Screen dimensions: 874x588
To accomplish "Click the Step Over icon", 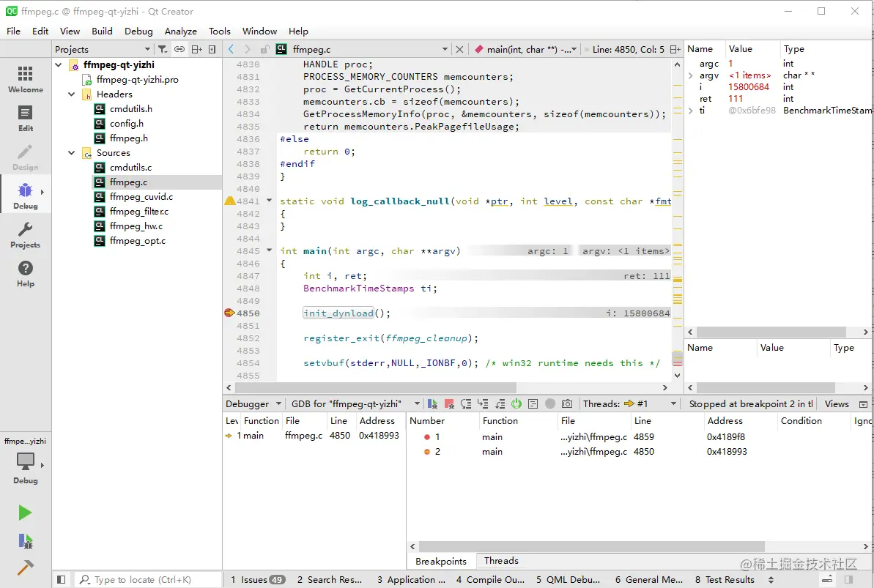I will (x=466, y=403).
